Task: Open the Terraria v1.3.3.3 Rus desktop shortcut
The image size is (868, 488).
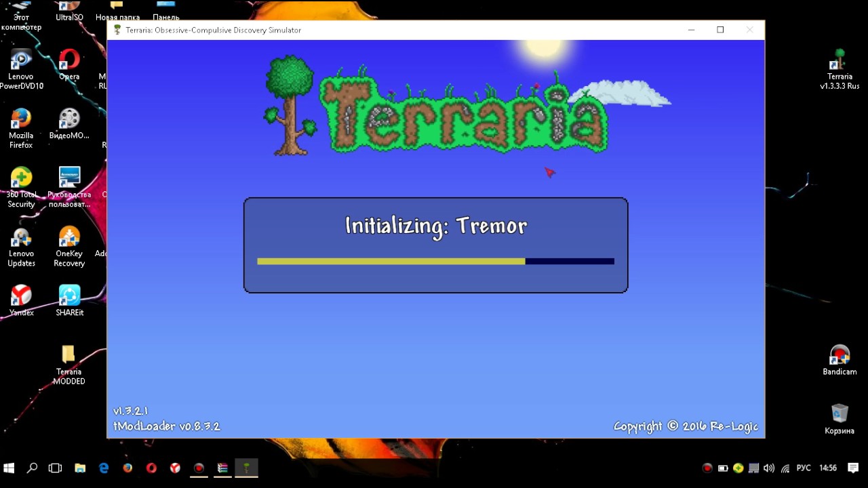Action: pos(840,70)
